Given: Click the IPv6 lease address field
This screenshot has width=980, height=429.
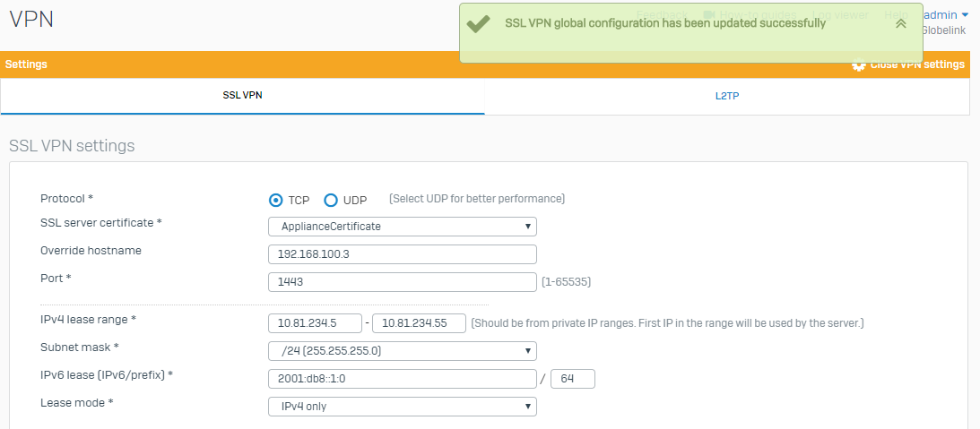Looking at the screenshot, I should tap(403, 379).
